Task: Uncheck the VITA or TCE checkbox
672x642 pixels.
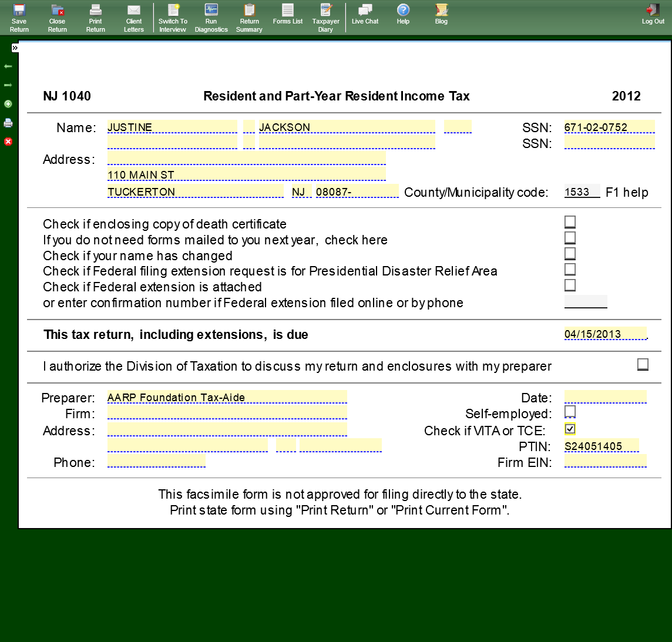Action: tap(570, 429)
